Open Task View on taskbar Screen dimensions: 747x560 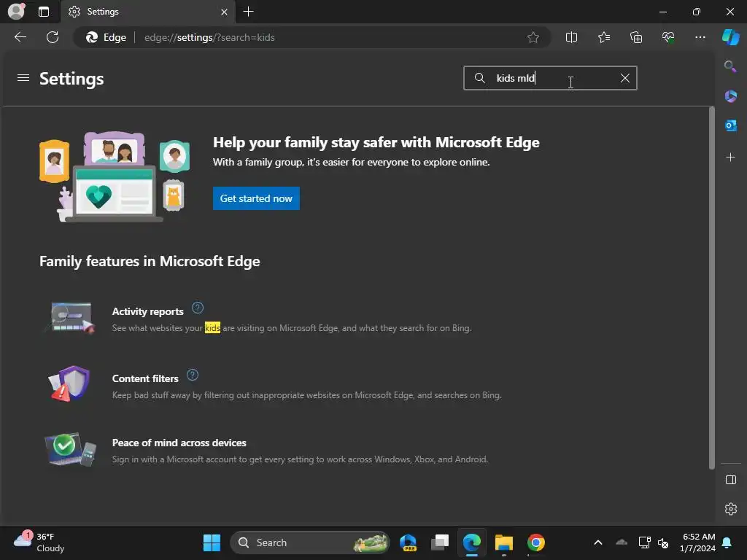(440, 542)
